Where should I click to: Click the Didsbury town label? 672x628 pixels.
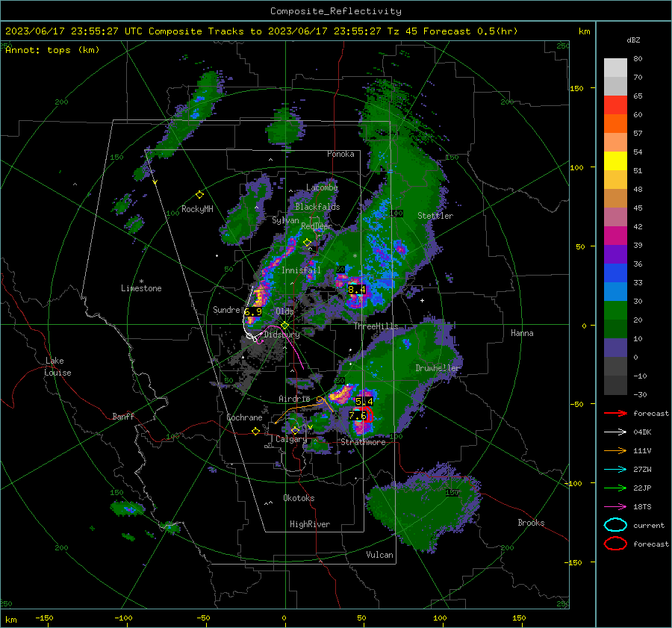282,335
